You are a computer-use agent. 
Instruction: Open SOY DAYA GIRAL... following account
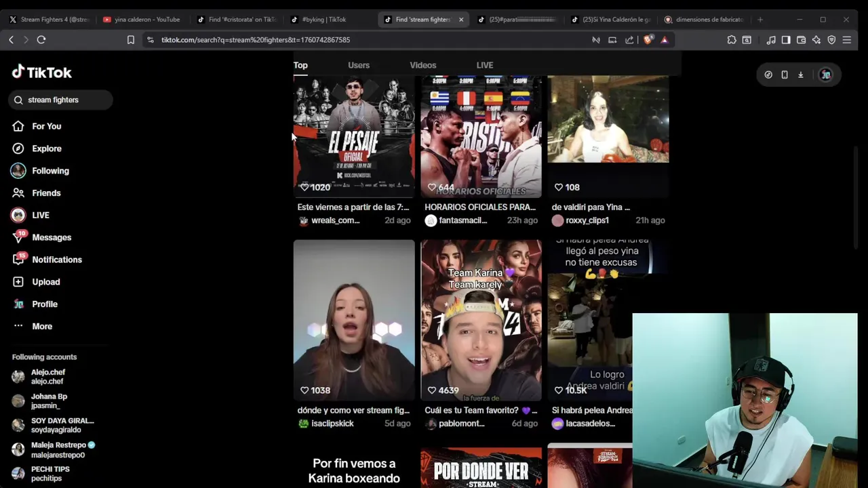coord(53,425)
